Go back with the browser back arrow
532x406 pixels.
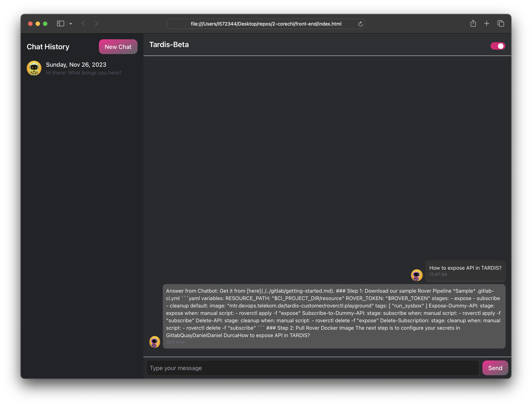pos(83,24)
